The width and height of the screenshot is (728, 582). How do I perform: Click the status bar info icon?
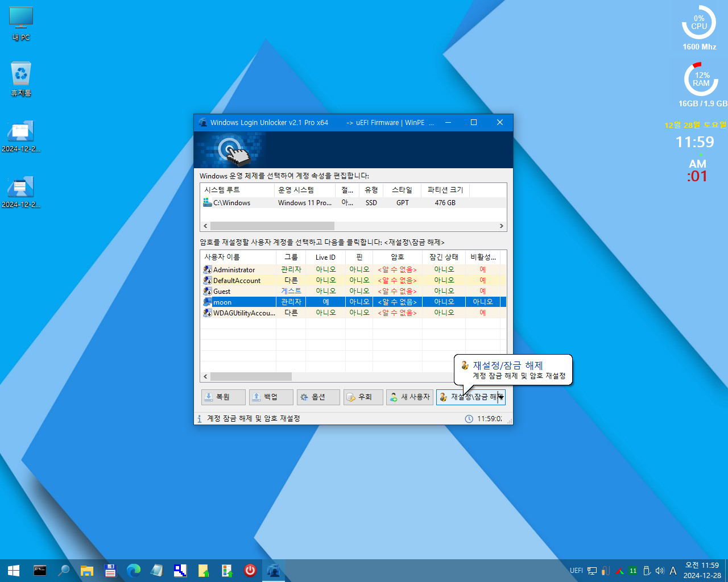pos(200,419)
